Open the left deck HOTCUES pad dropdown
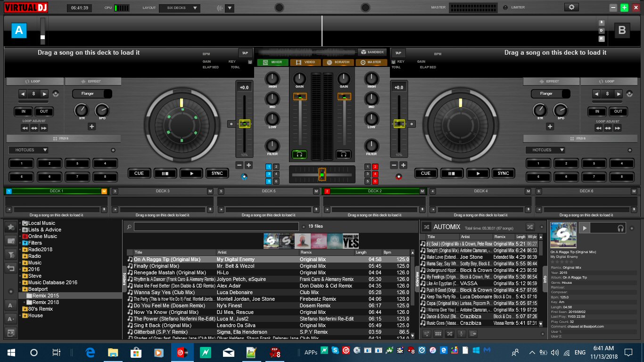Screen dimensions: 644x362 click(28, 150)
